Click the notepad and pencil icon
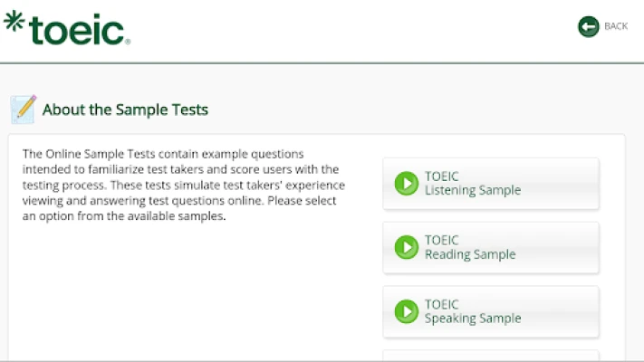The image size is (644, 362). pos(23,110)
